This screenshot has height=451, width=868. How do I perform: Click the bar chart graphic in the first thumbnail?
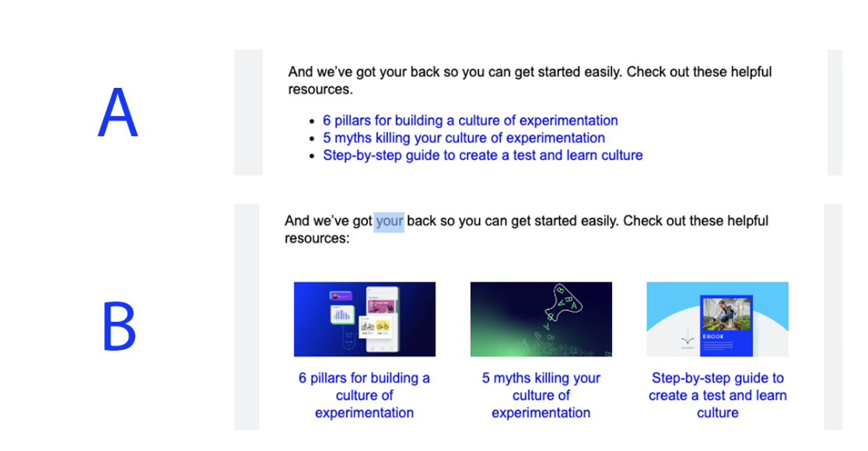click(342, 315)
